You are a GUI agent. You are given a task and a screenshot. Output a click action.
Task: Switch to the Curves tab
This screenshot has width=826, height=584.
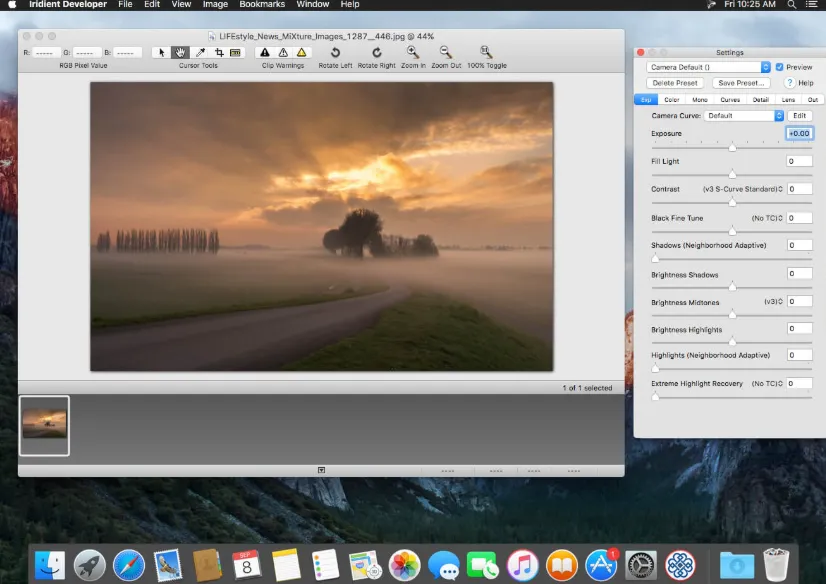coord(730,100)
